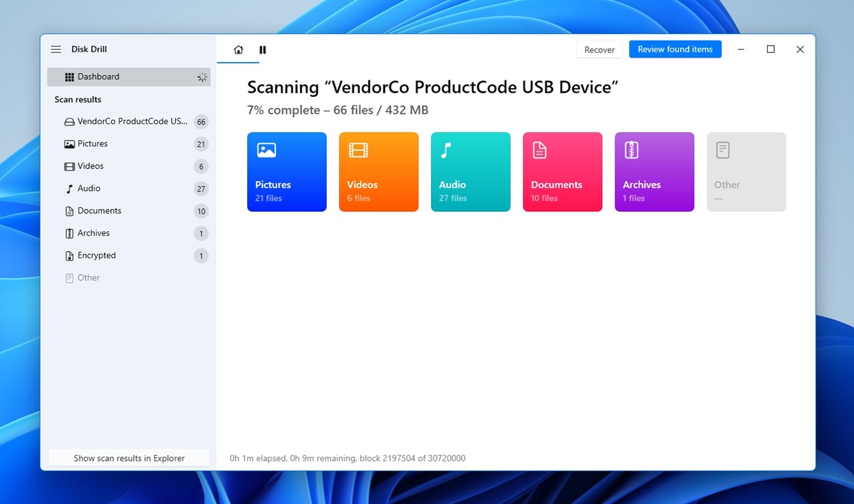Click the Recover button
Viewport: 854px width, 504px height.
[x=600, y=50]
